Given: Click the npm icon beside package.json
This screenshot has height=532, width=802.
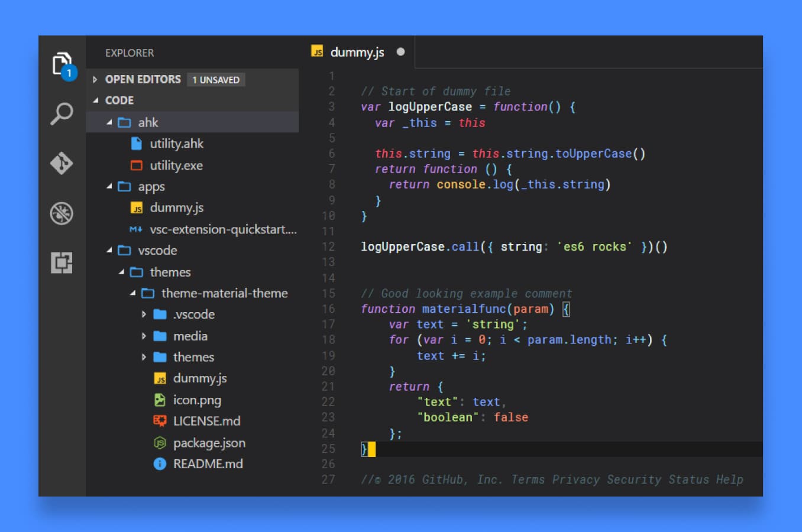Looking at the screenshot, I should (159, 443).
